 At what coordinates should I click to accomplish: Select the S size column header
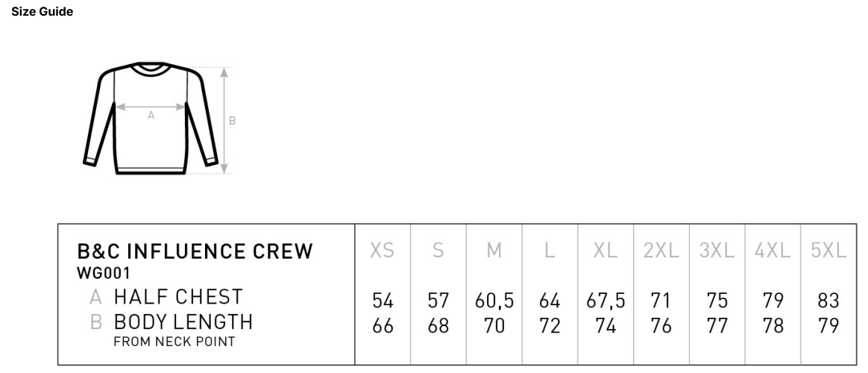pyautogui.click(x=438, y=251)
